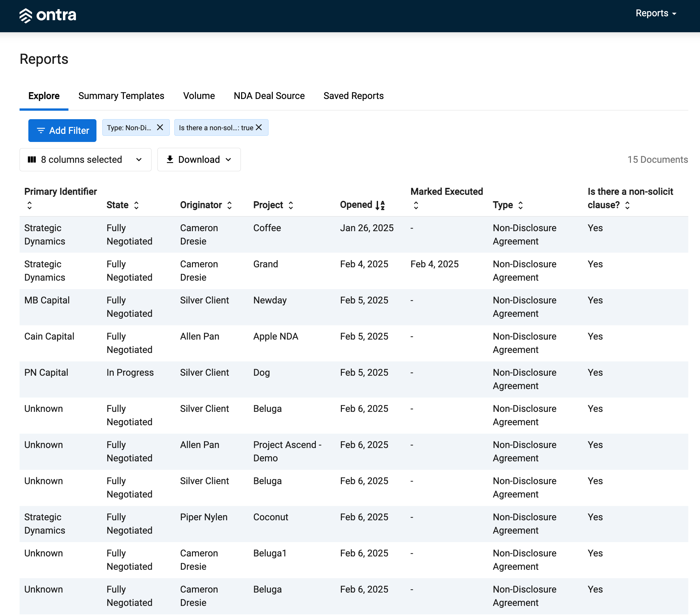
Task: Select the Coffee project row
Action: 354,235
